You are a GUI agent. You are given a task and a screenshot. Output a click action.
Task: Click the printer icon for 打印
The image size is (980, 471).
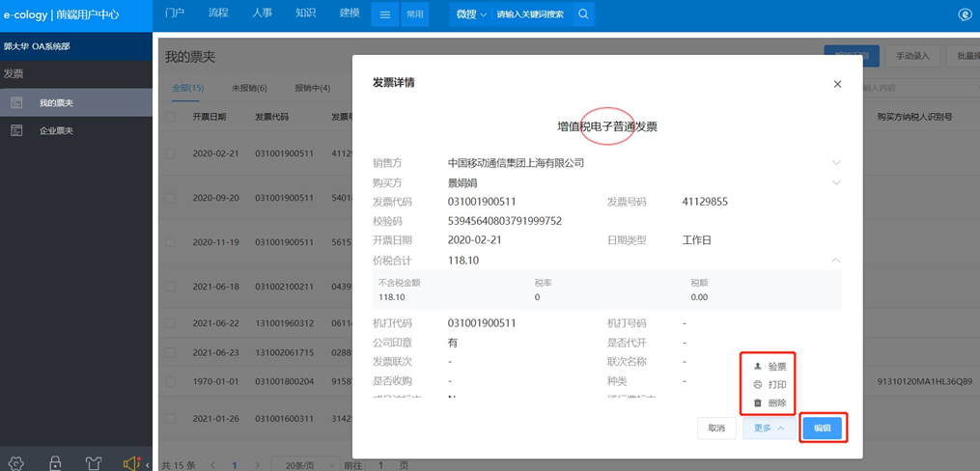point(758,385)
